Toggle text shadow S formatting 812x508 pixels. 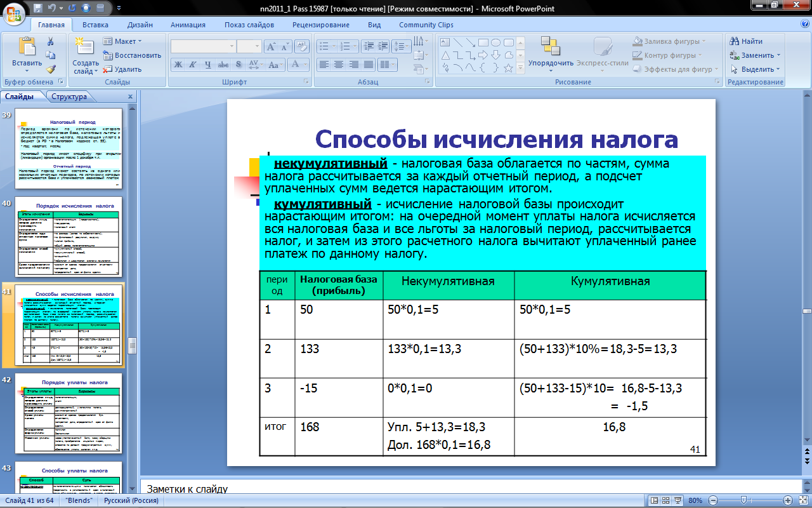[x=237, y=65]
